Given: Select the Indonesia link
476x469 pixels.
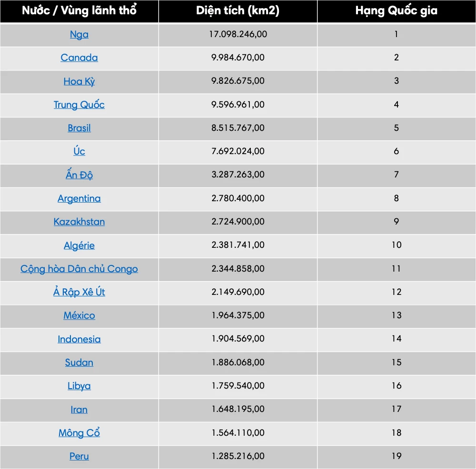Looking at the screenshot, I should tap(79, 339).
